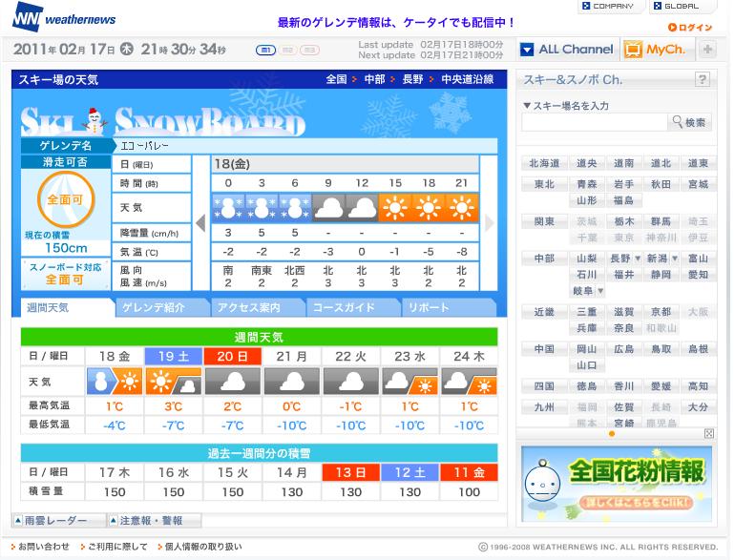
Task: Click weekly weather icon for 24 木
Action: click(469, 381)
